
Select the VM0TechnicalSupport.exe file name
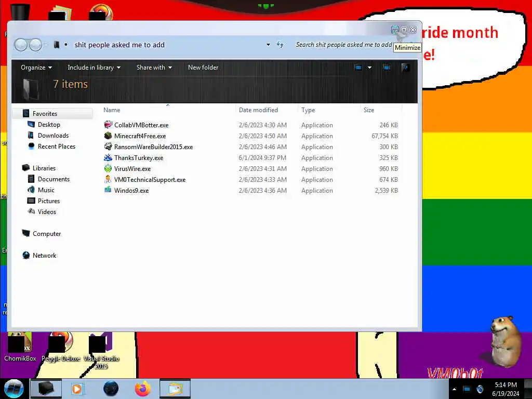pyautogui.click(x=150, y=179)
